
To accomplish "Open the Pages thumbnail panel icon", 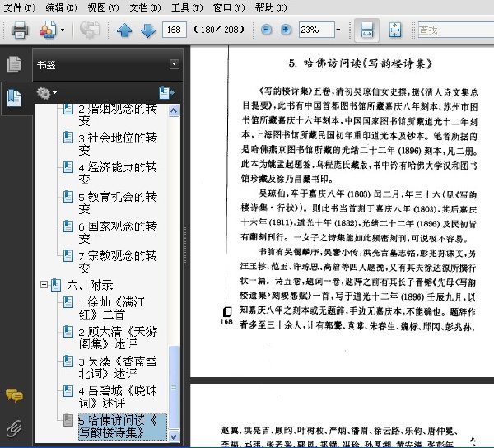I will tap(14, 64).
